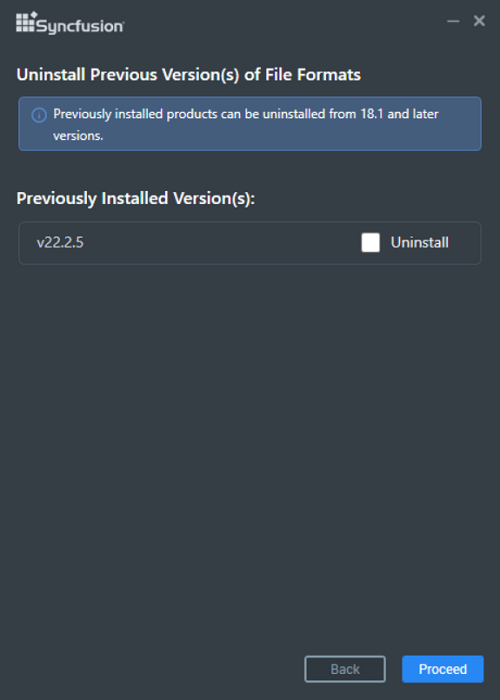Proceed to the next installer step
500x700 pixels.
443,669
